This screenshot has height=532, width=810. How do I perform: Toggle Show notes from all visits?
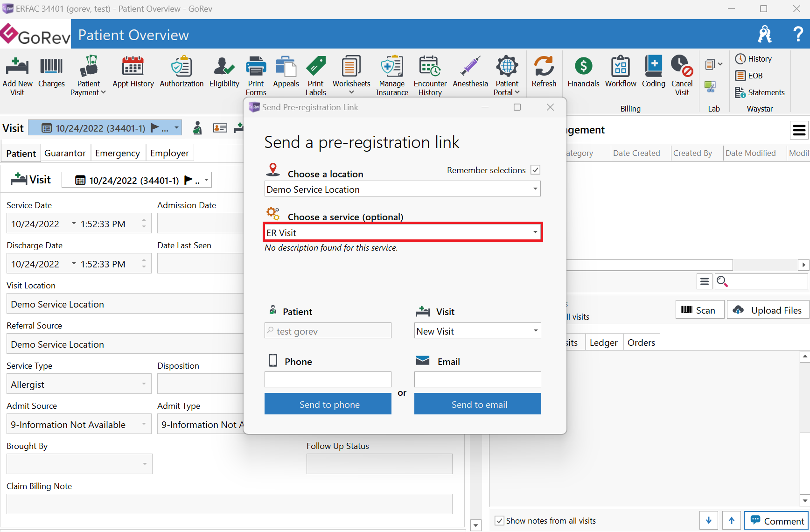(499, 520)
